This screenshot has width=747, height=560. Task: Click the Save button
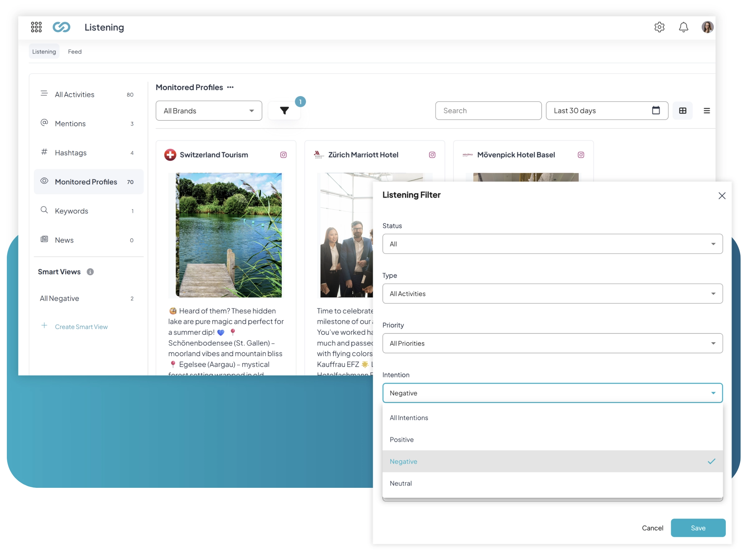coord(698,528)
